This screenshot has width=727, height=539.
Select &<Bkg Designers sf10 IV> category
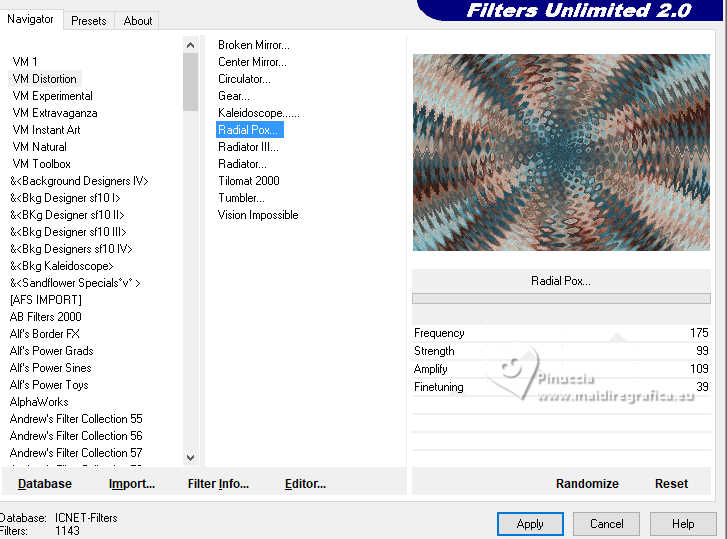tap(71, 249)
